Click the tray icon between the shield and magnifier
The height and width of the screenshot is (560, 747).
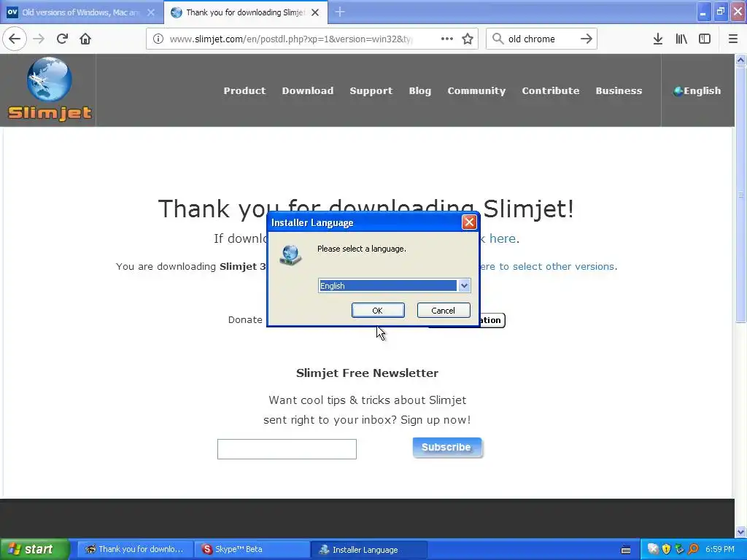tap(679, 549)
